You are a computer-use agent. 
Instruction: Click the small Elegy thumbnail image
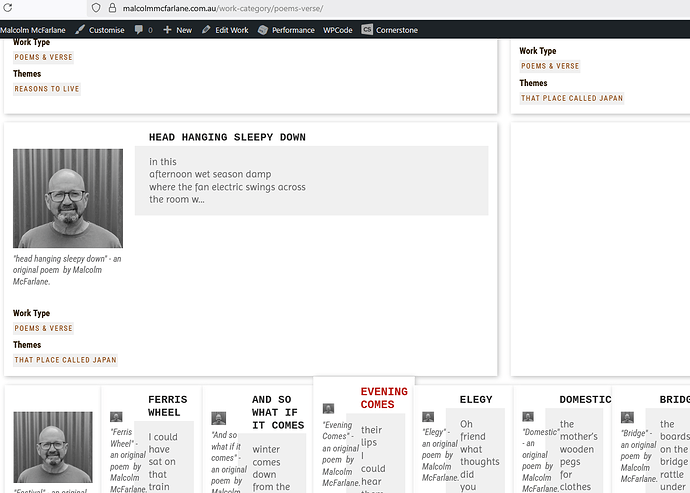click(x=428, y=417)
